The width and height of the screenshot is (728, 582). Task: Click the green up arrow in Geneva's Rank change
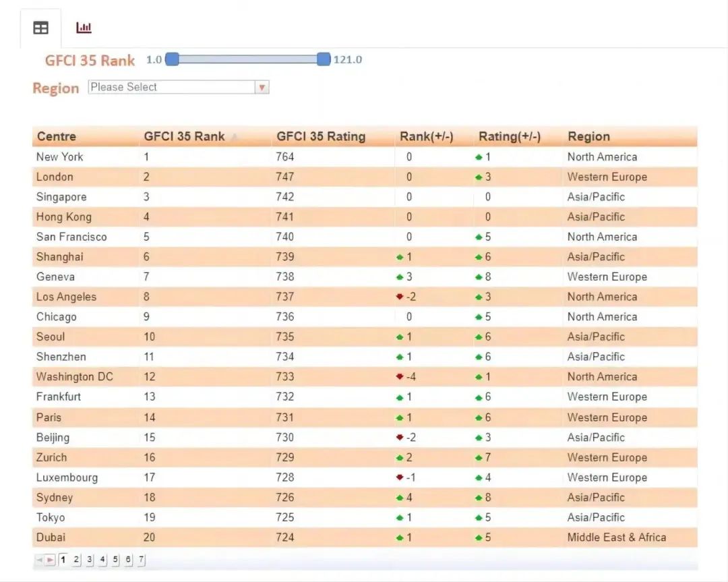(x=400, y=277)
